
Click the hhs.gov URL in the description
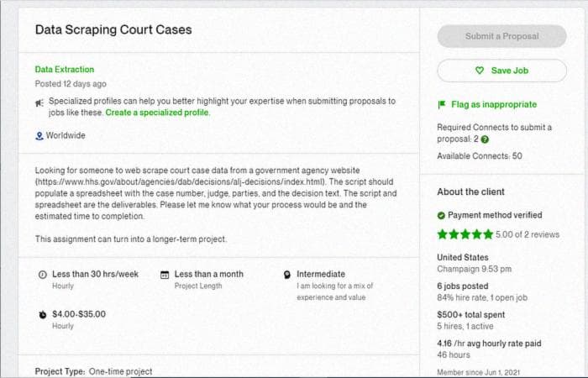pos(180,182)
